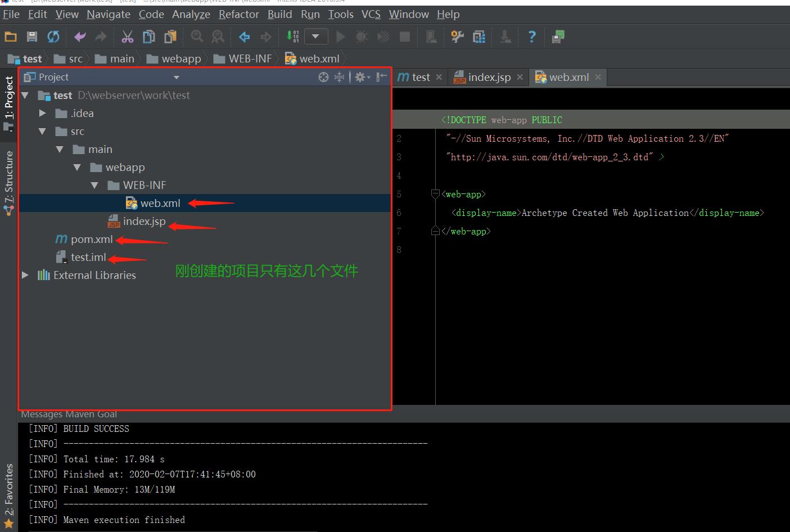790x532 pixels.
Task: Collapse the test project root node
Action: [25, 96]
